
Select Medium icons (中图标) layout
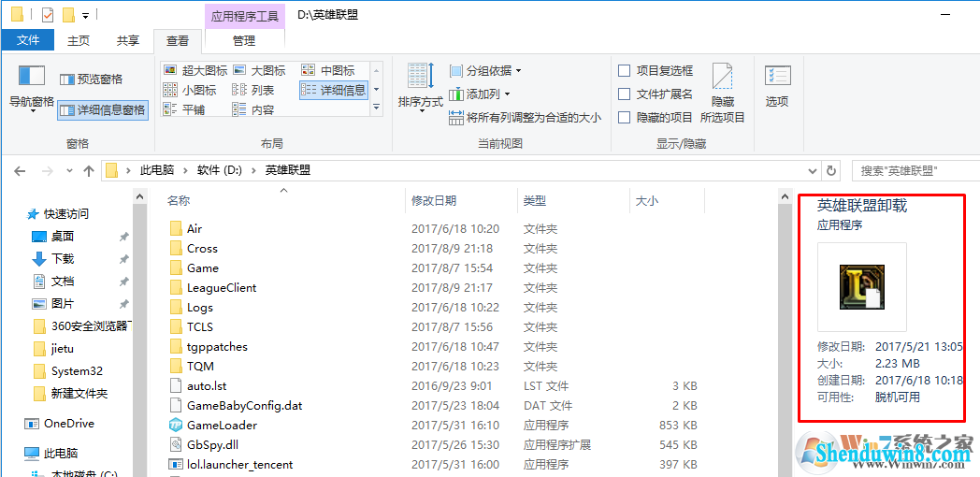(x=328, y=71)
